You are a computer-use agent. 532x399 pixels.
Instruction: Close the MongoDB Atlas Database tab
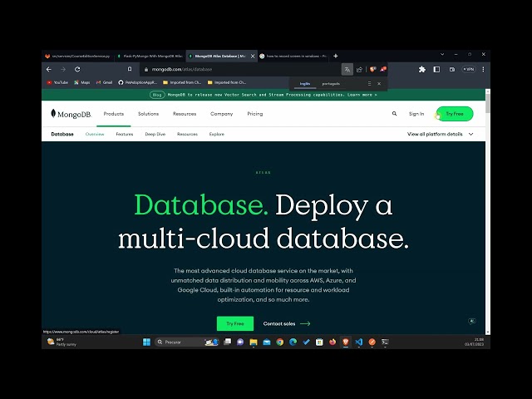tap(253, 56)
